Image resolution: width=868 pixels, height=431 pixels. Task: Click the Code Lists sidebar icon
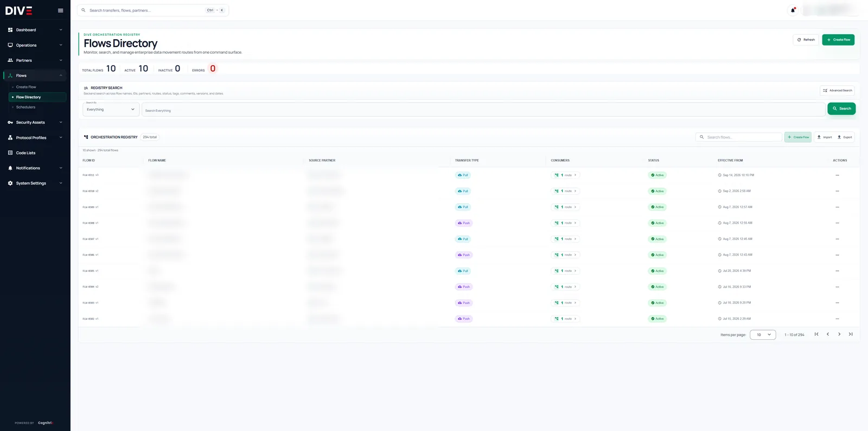[10, 153]
